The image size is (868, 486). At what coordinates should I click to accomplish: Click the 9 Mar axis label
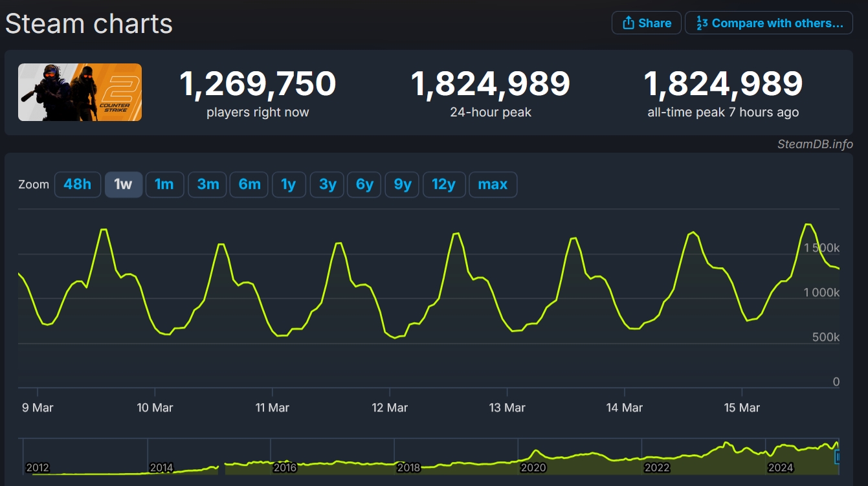click(x=37, y=408)
